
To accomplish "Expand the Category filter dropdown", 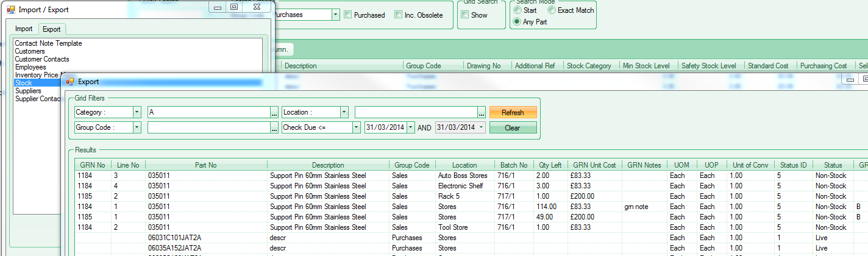I will 137,113.
